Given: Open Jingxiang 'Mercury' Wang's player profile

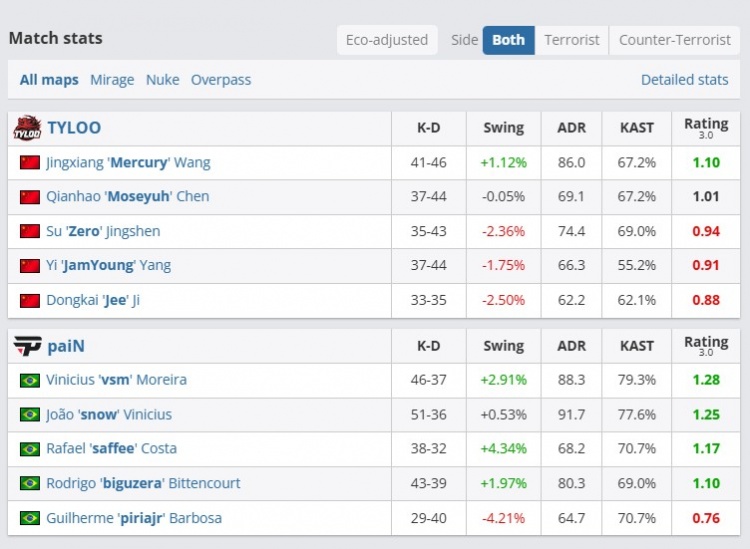Looking at the screenshot, I should (128, 163).
